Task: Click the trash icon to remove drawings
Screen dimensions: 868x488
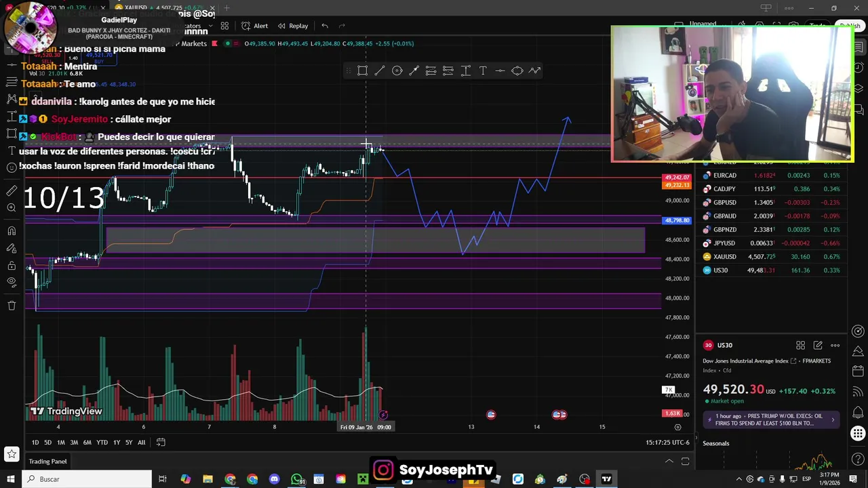Action: point(12,306)
